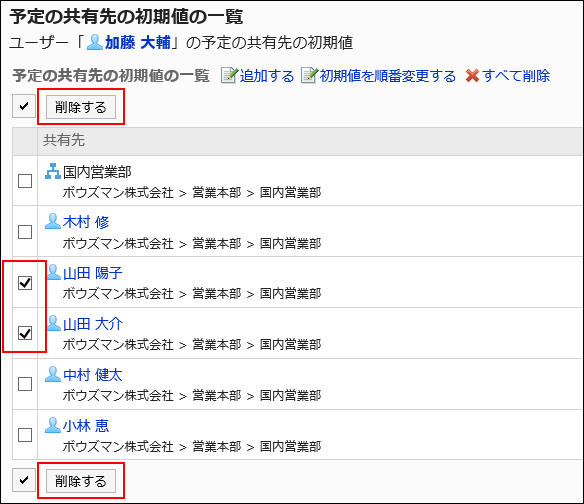Click the top 削除する button
Screen dimensions: 584x504
click(x=81, y=107)
